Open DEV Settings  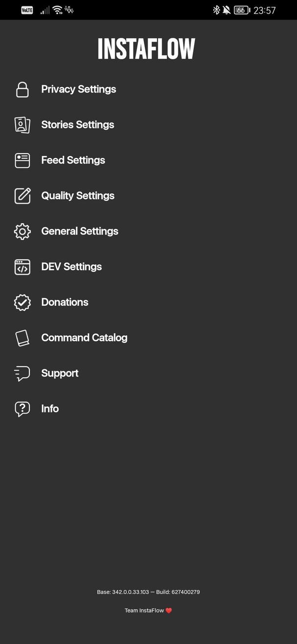(71, 267)
